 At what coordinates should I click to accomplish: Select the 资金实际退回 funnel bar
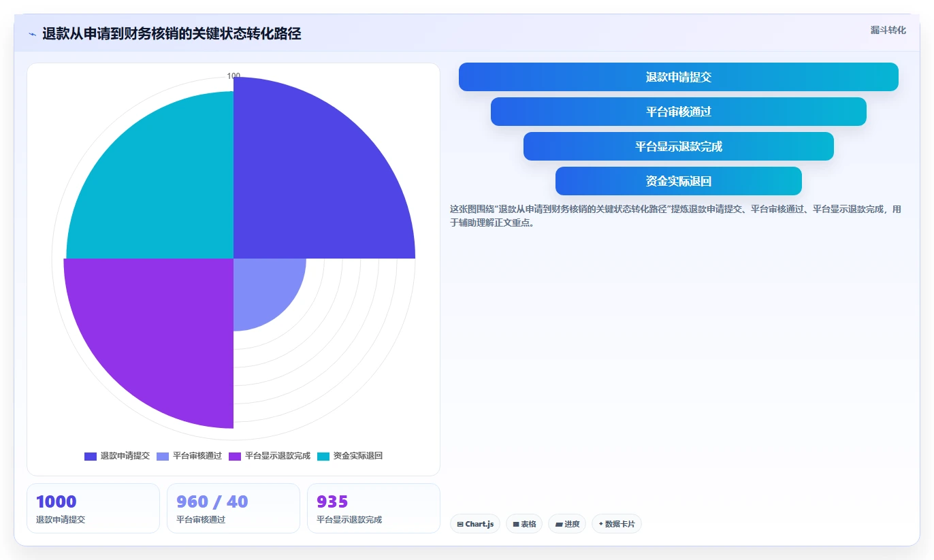tap(679, 181)
